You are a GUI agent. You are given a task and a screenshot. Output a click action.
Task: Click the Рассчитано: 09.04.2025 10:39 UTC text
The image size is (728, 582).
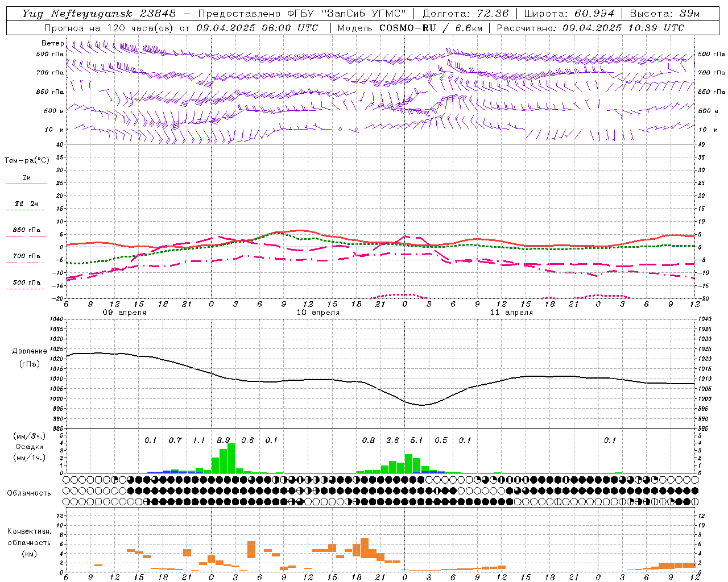tap(590, 28)
